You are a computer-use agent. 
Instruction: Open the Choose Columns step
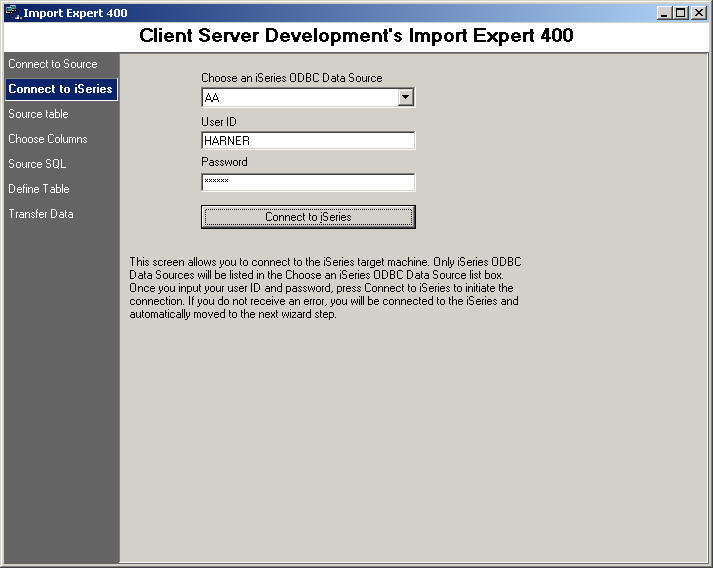tap(48, 139)
